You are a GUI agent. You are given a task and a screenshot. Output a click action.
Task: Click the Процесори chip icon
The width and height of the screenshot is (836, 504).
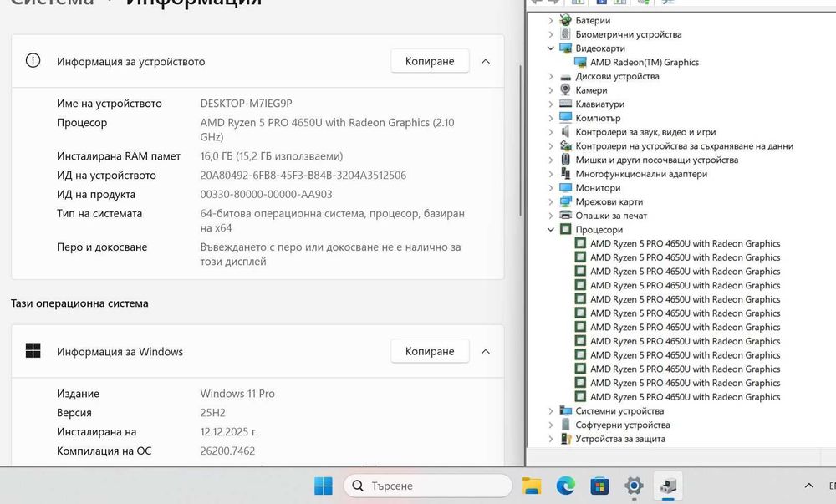pyautogui.click(x=565, y=229)
